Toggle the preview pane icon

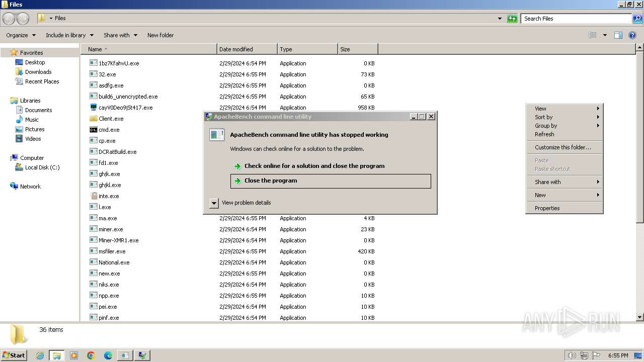tap(618, 35)
